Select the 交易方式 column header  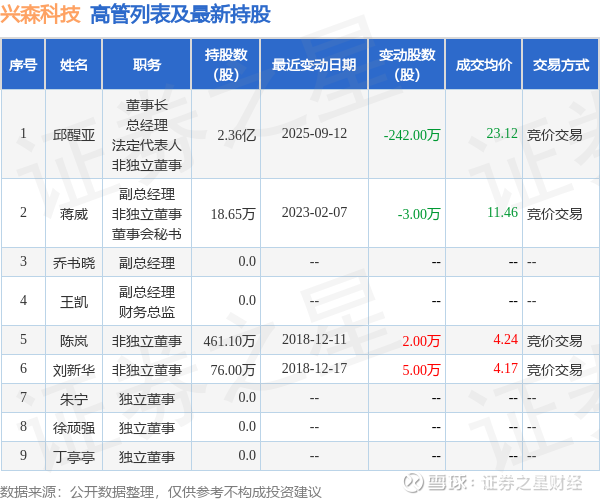[561, 64]
